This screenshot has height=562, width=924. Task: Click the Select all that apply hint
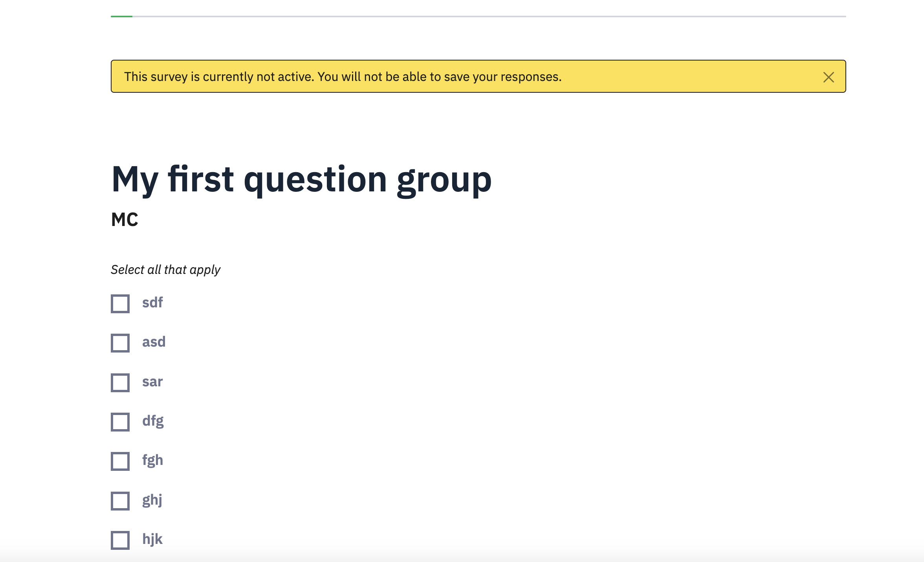tap(165, 270)
